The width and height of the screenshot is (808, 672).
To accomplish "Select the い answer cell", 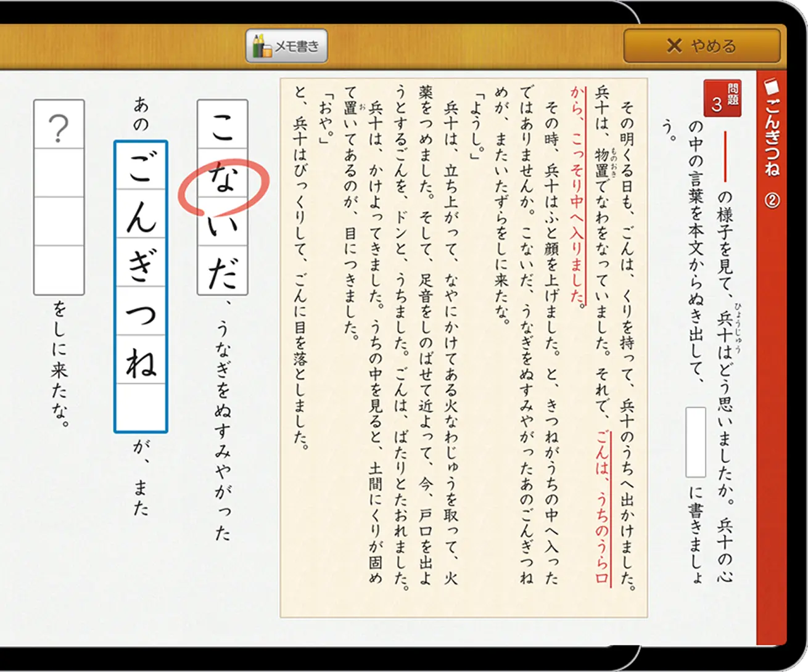I will [x=222, y=222].
